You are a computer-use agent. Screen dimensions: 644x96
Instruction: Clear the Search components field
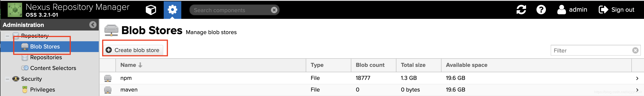pos(274,10)
